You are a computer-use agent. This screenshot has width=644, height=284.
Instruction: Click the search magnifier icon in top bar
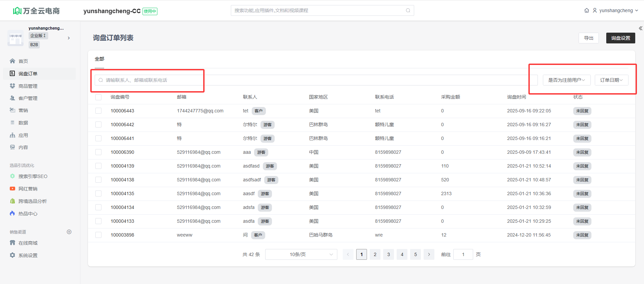tap(408, 10)
